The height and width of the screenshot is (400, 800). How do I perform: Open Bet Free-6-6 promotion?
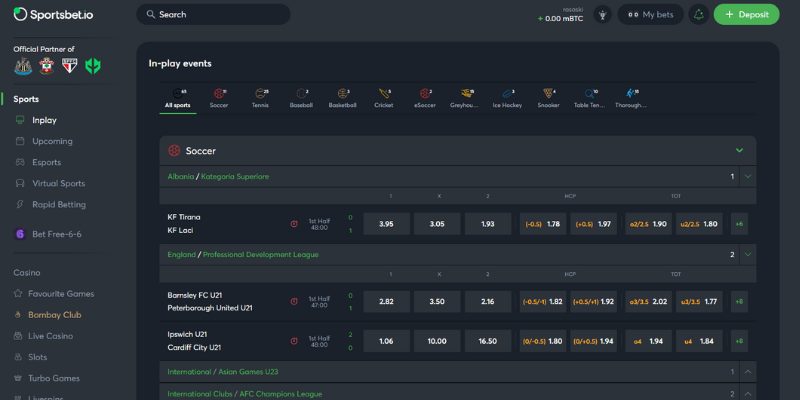coord(57,234)
